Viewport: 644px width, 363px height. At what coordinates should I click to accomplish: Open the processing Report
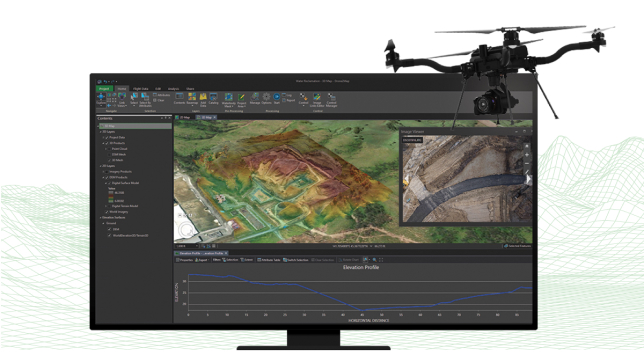tap(289, 100)
